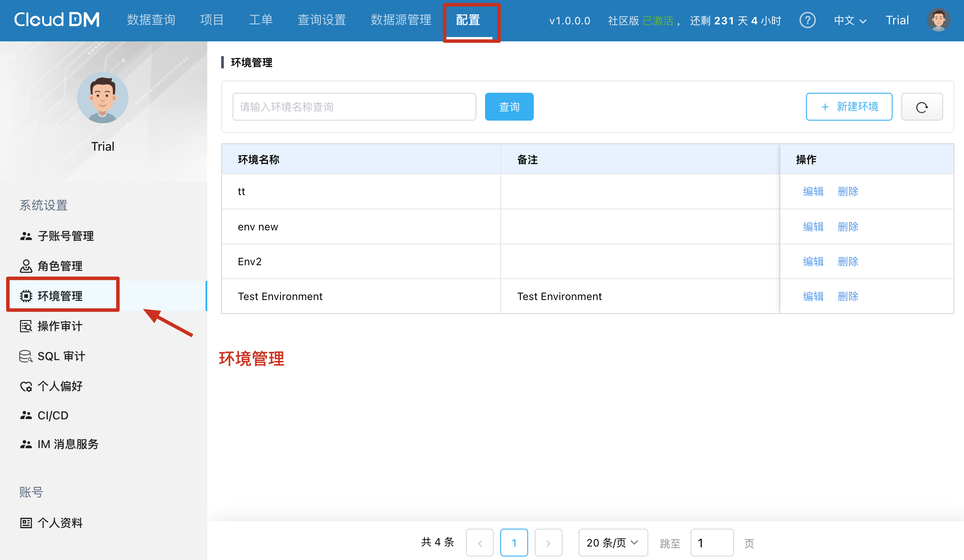Expand the 中文 language dropdown
Viewport: 964px width, 560px height.
[849, 20]
